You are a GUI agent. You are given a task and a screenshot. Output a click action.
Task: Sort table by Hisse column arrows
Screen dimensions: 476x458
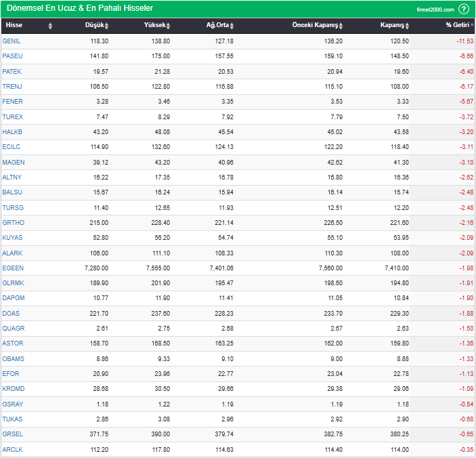coord(50,26)
